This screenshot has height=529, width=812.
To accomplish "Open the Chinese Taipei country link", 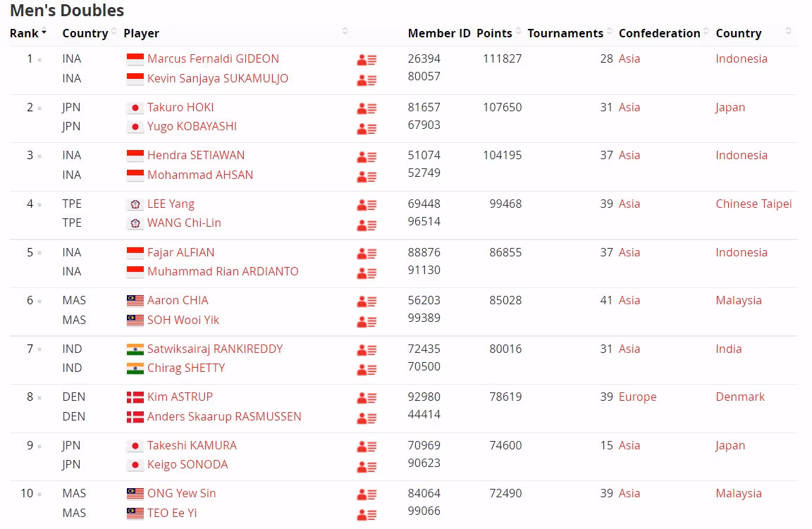I will click(753, 204).
